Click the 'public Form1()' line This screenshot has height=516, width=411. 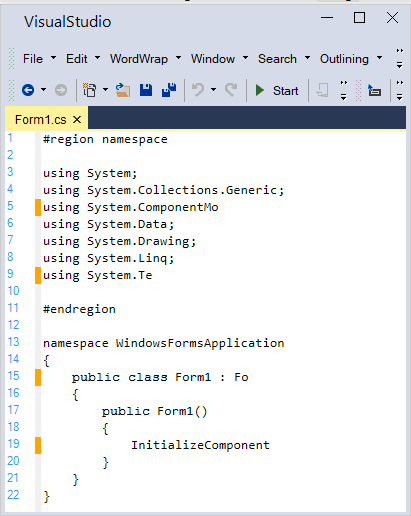[154, 411]
